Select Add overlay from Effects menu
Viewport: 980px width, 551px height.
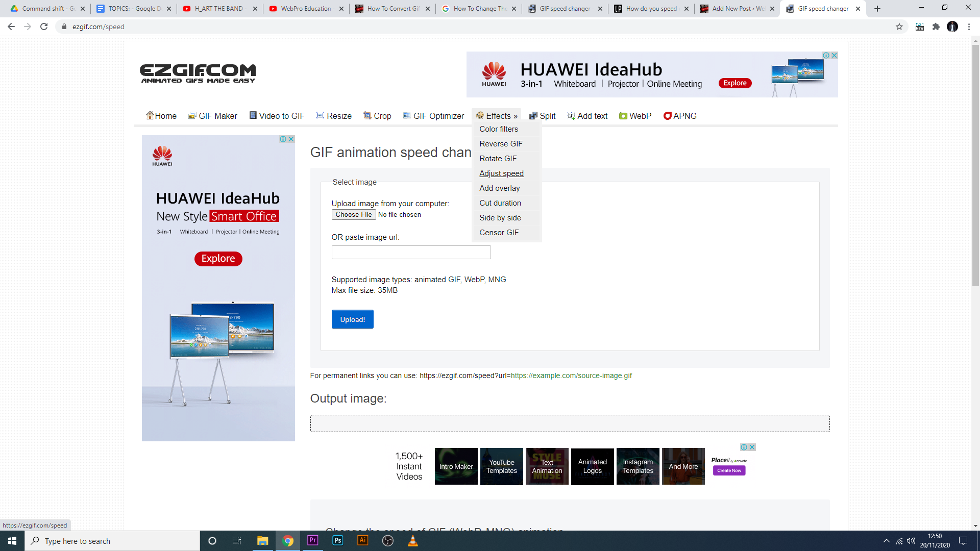tap(500, 188)
